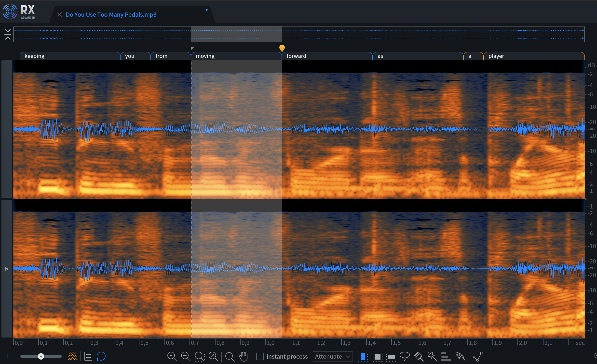Image resolution: width=597 pixels, height=364 pixels.
Task: Adjust the waveform/spectrogram opacity slider knob
Action: click(41, 356)
